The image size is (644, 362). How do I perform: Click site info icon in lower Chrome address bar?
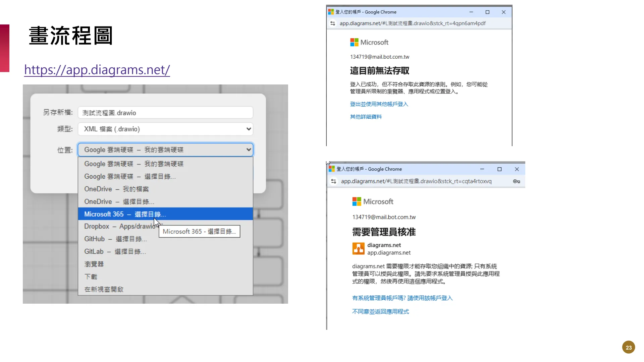pyautogui.click(x=333, y=181)
